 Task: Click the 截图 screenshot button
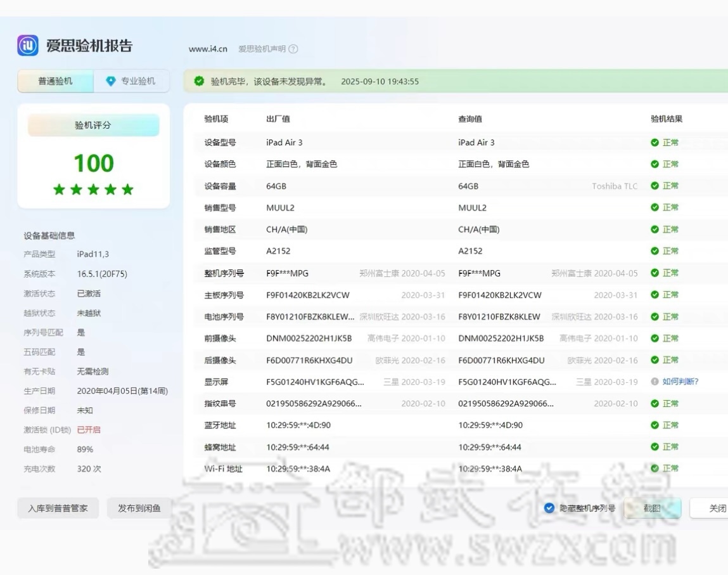[652, 508]
